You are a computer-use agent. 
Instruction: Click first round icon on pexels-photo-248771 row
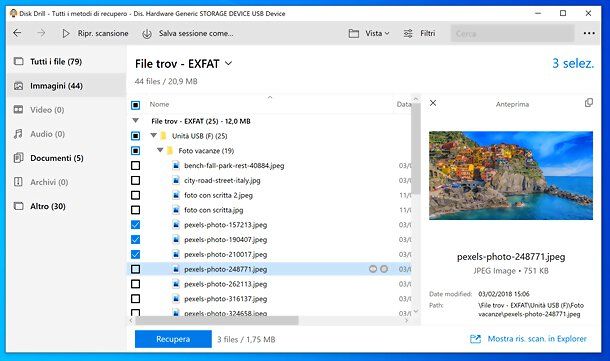373,269
